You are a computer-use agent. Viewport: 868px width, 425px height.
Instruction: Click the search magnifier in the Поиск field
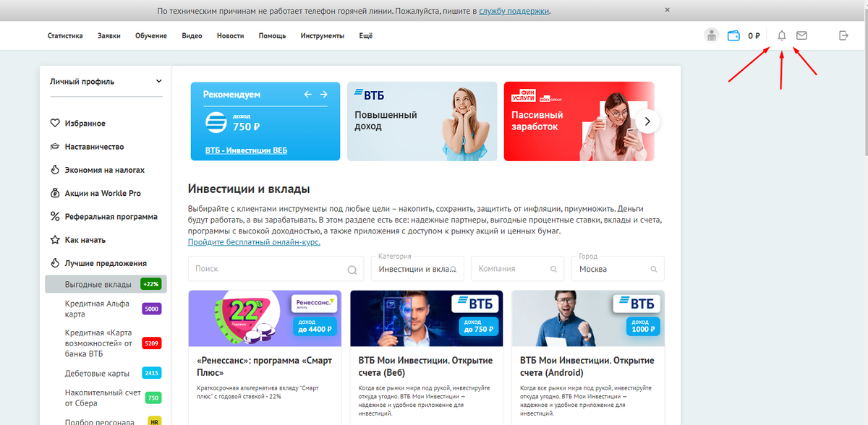[352, 270]
